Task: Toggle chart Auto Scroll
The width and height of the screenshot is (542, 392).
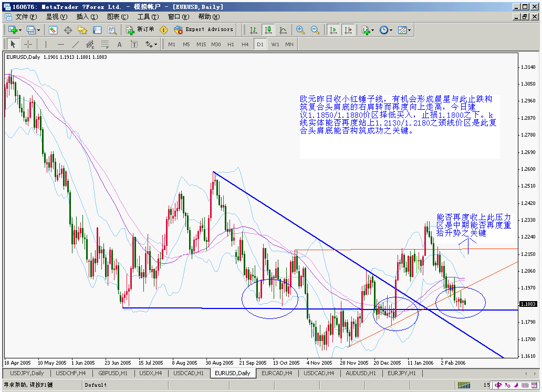Action: click(x=333, y=30)
